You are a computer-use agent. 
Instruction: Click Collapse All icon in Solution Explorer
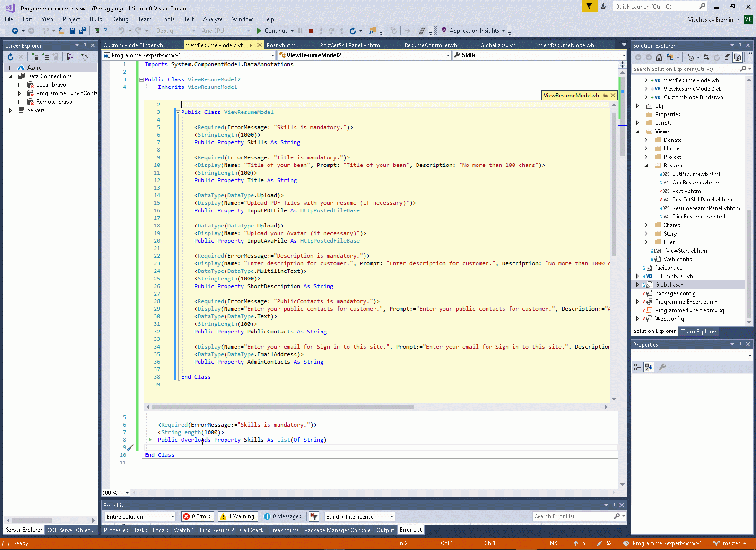(x=727, y=57)
